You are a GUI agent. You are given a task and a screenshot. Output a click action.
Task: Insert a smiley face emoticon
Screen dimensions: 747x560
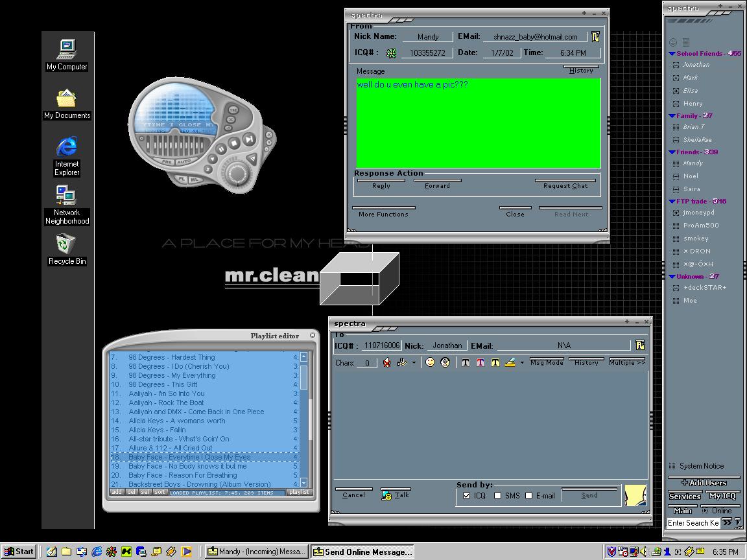tap(430, 362)
